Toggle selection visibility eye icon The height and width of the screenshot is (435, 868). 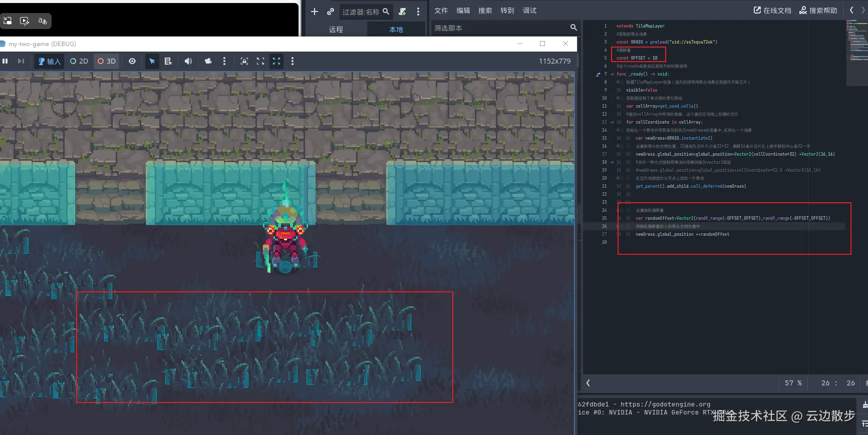(132, 61)
